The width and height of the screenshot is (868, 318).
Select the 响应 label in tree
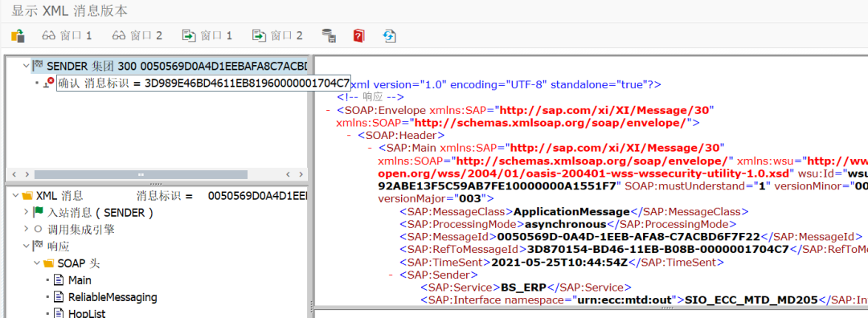58,246
